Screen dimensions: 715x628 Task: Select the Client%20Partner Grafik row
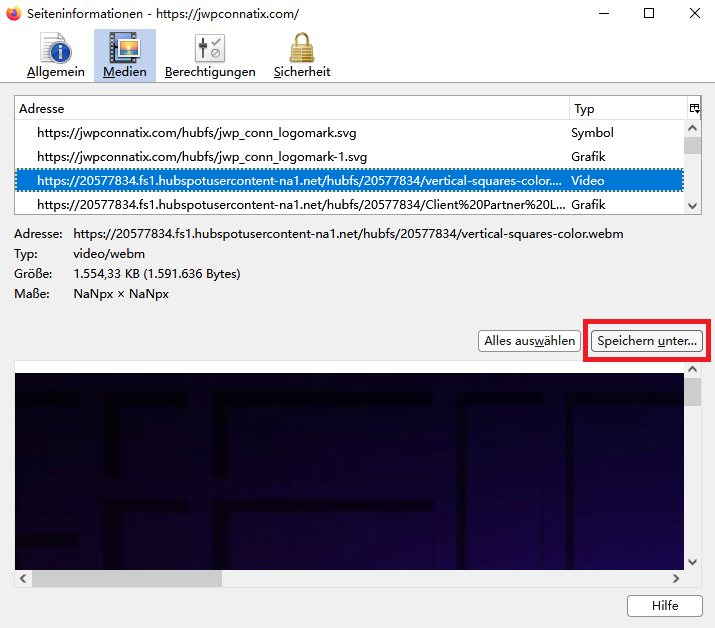tap(349, 205)
